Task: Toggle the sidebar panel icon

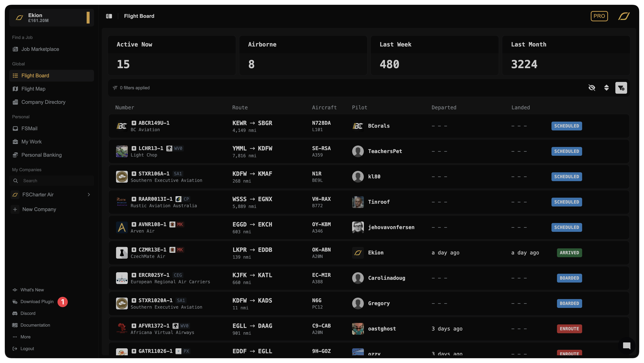Action: point(109,16)
